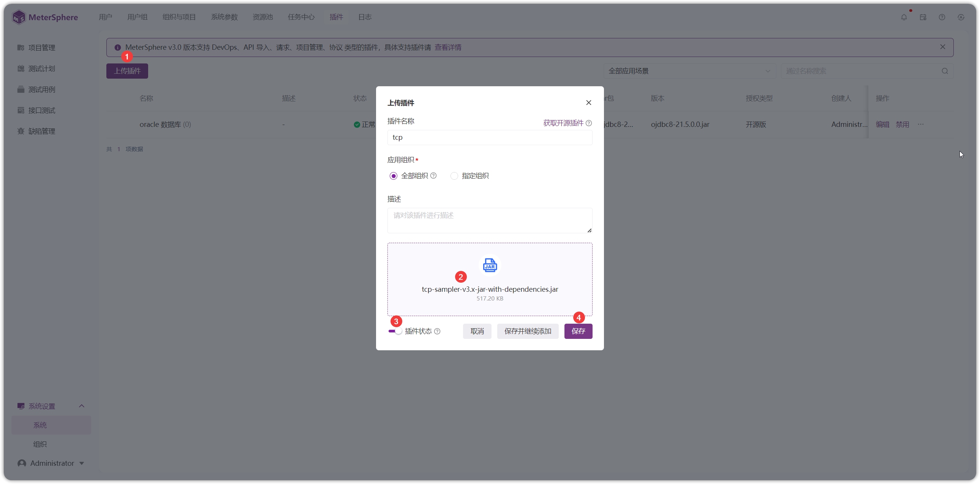This screenshot has width=980, height=484.
Task: Click the uploaded JAR file icon
Action: 490,265
